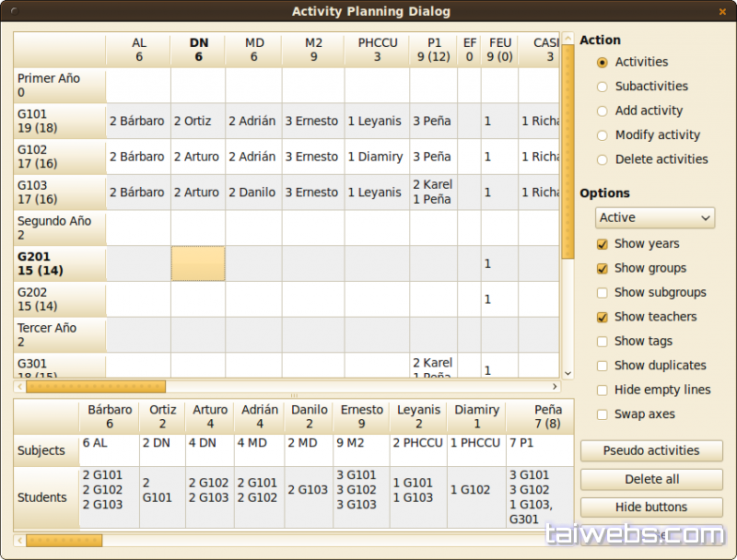
Task: Select the Subactivities radio option
Action: [x=602, y=87]
